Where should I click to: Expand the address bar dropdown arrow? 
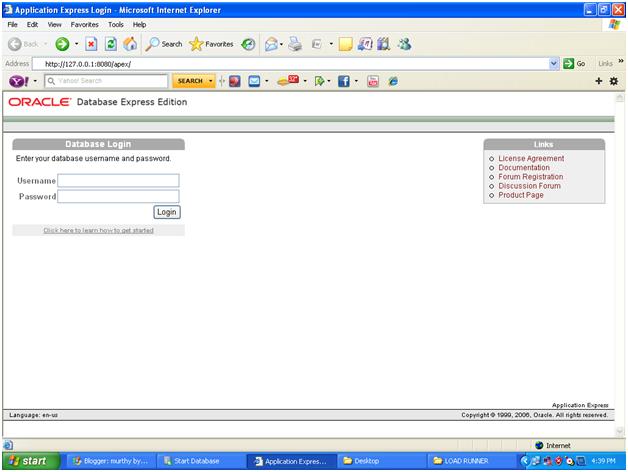click(x=554, y=64)
